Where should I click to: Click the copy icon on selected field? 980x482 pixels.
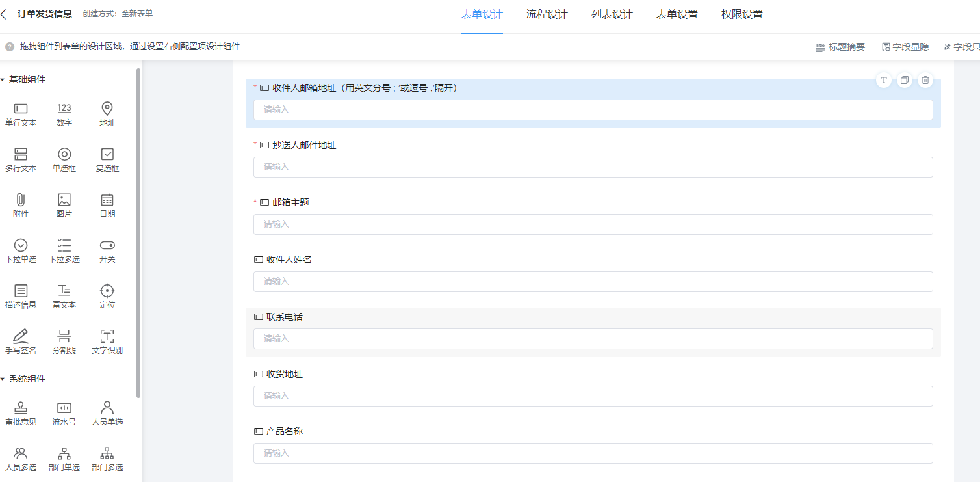click(x=904, y=80)
